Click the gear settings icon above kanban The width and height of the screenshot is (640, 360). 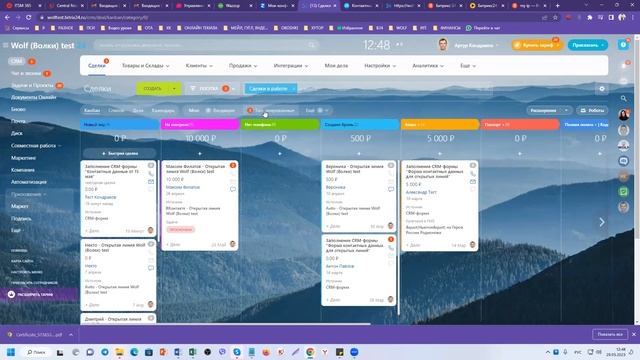click(602, 89)
